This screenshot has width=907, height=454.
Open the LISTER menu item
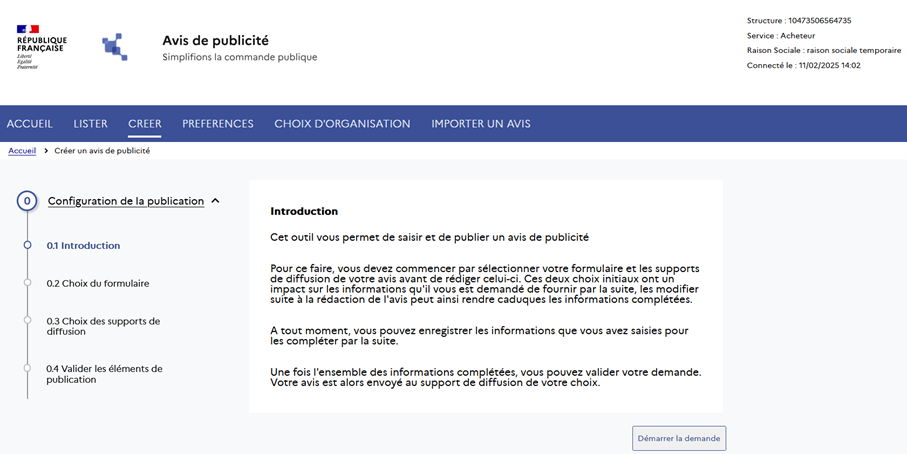click(x=90, y=124)
